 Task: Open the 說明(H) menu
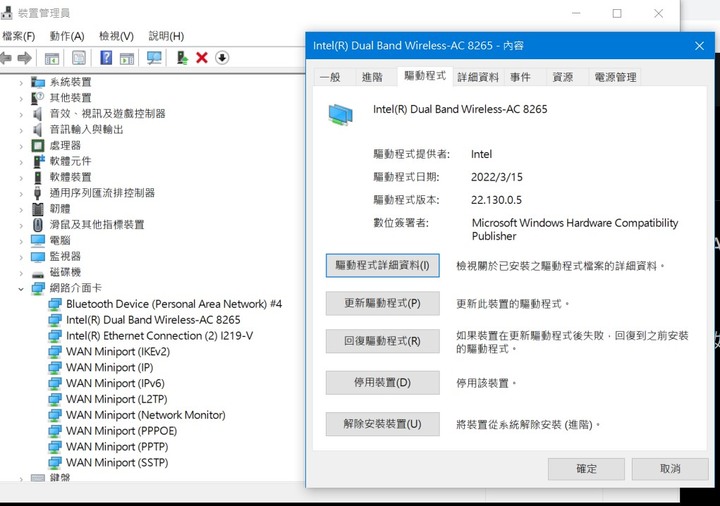coord(166,36)
